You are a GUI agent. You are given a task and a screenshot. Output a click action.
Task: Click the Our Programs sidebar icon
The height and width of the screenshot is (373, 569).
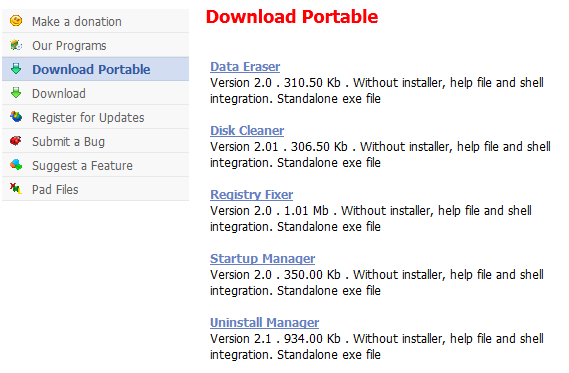[16, 45]
